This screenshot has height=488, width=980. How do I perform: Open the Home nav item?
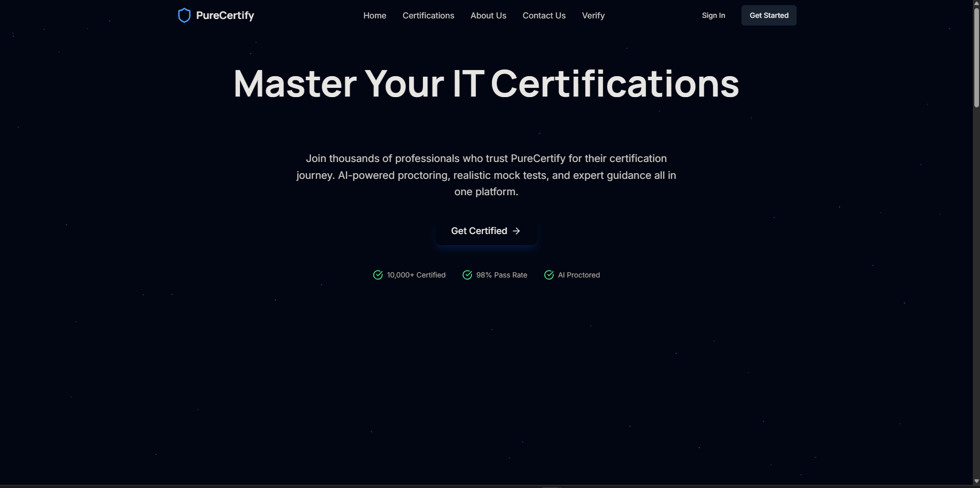point(374,15)
